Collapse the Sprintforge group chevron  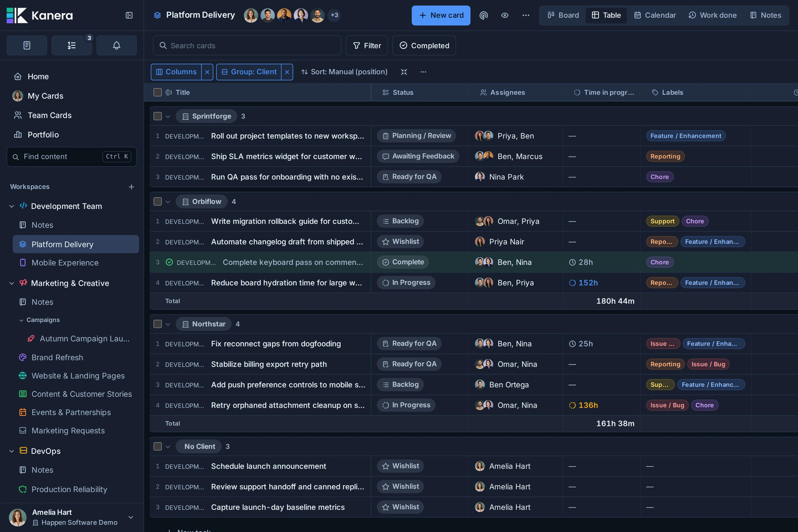(x=168, y=116)
